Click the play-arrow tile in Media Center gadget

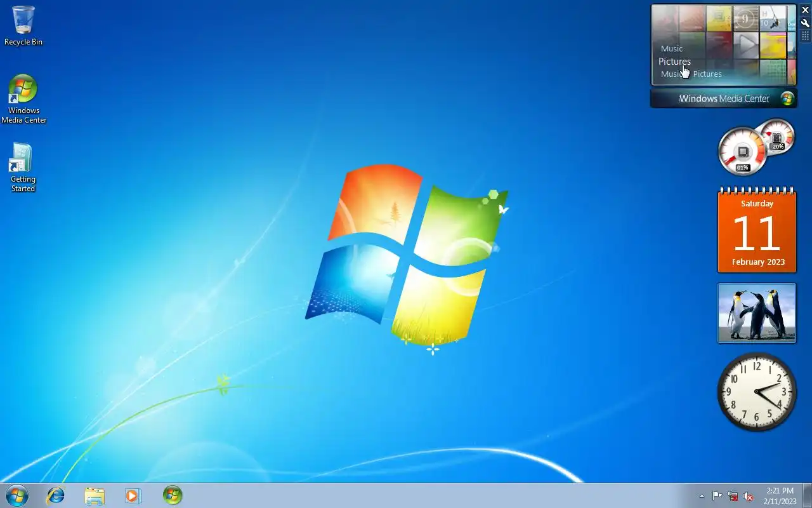point(747,44)
